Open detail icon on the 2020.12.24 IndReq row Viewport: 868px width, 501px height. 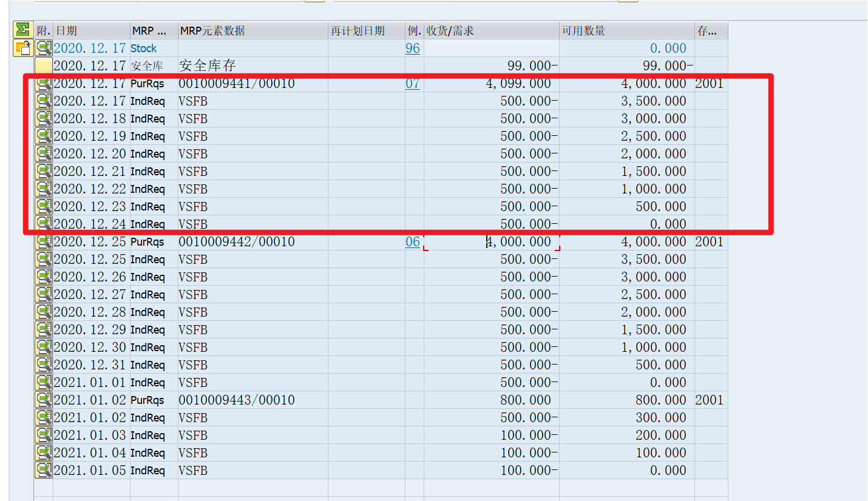tap(42, 223)
